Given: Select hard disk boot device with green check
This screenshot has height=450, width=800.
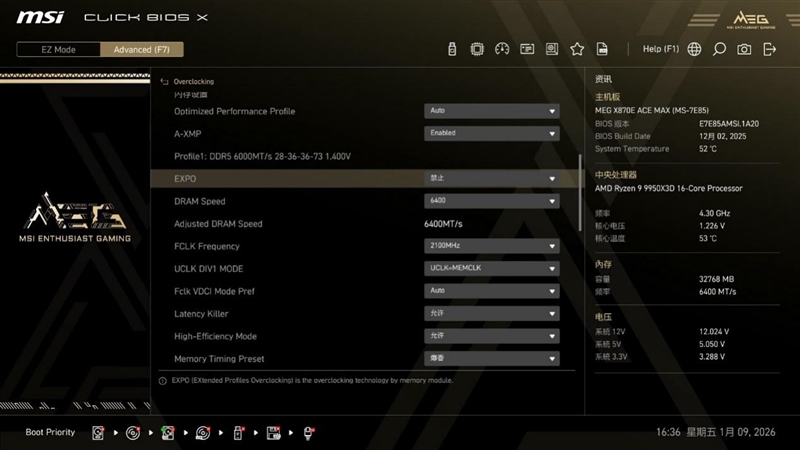Looking at the screenshot, I should [x=168, y=433].
